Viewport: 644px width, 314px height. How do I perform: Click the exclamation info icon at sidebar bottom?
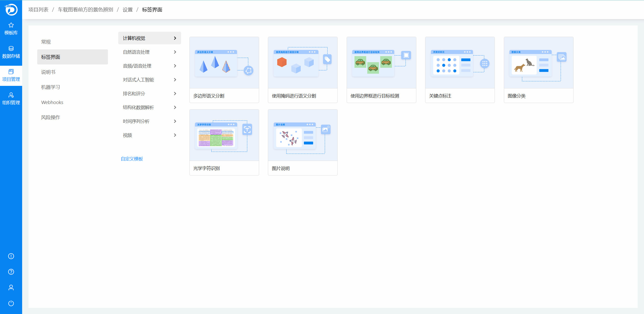(11, 256)
